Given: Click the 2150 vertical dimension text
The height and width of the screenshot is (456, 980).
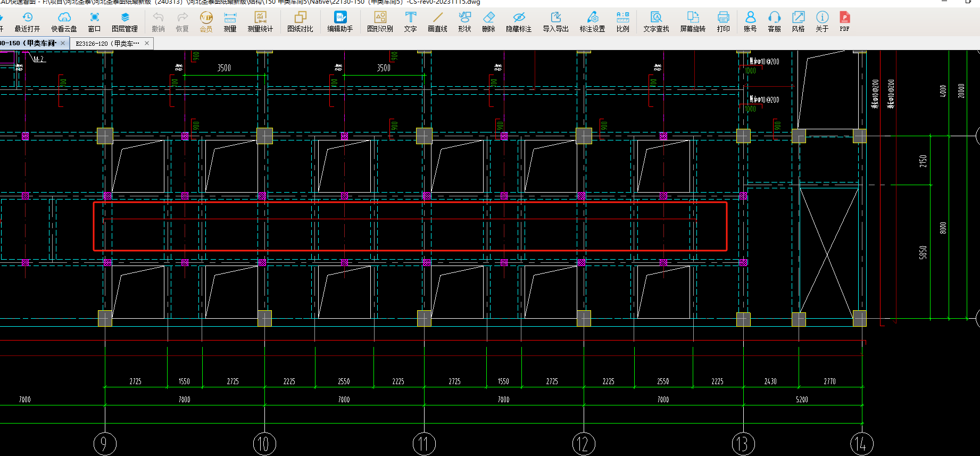Looking at the screenshot, I should (923, 161).
